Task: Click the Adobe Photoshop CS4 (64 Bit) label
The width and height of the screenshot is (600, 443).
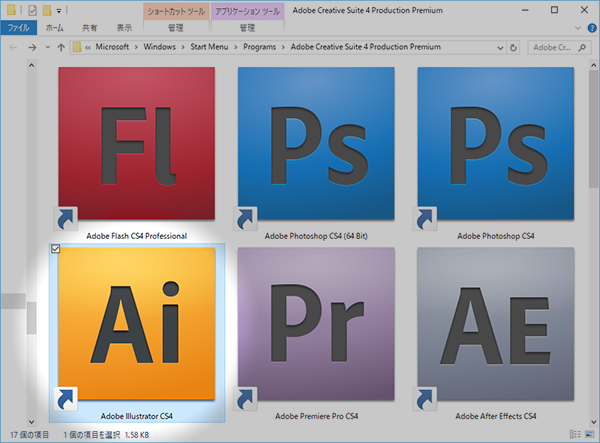Action: (316, 236)
